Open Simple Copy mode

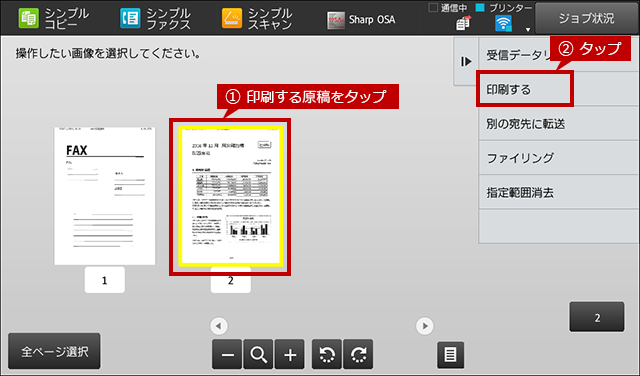point(53,18)
